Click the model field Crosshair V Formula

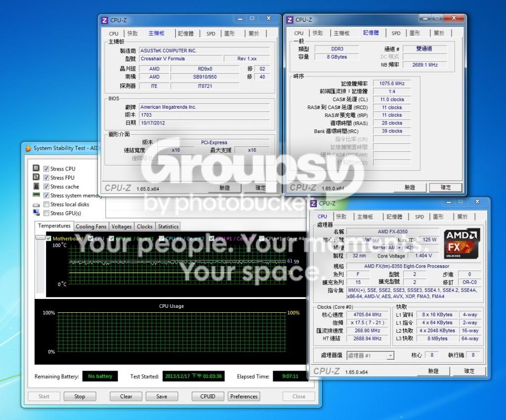tap(181, 59)
